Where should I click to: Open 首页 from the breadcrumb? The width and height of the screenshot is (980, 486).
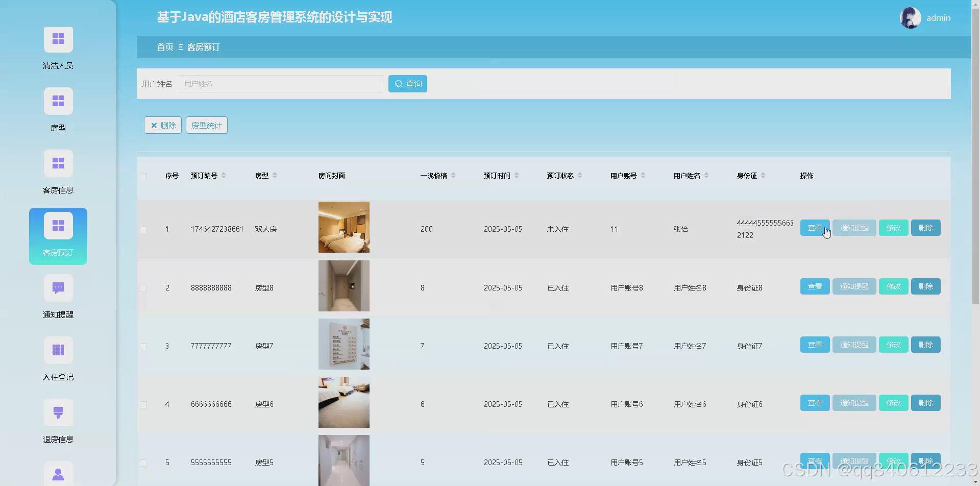point(164,47)
